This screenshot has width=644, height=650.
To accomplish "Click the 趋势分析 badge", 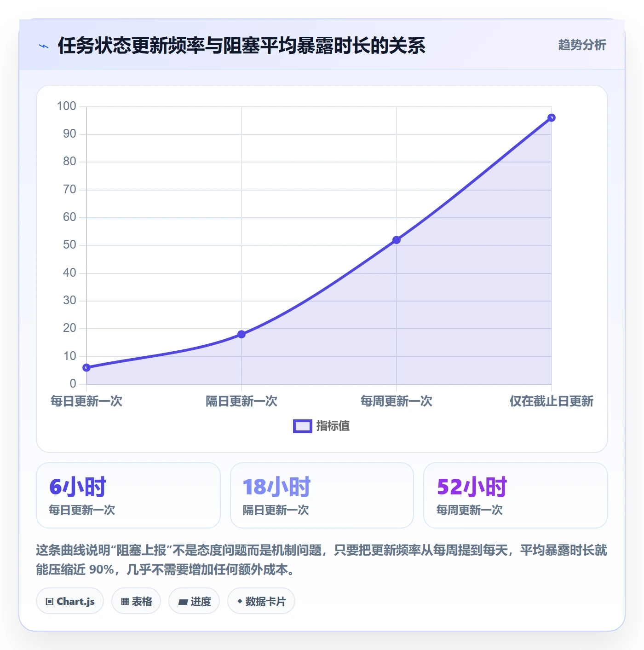I will [582, 45].
